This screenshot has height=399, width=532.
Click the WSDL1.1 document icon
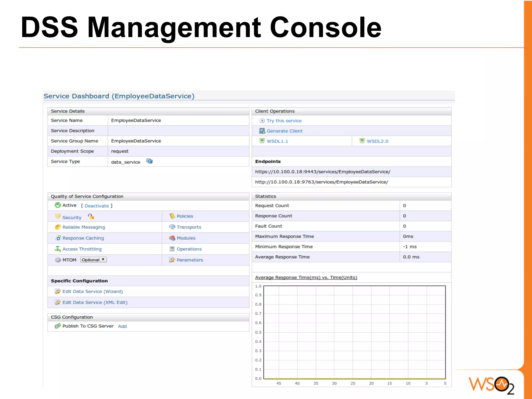(x=262, y=141)
